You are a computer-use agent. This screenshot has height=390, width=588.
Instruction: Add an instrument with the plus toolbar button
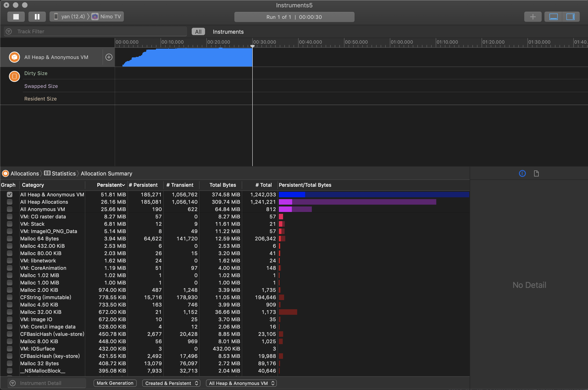pyautogui.click(x=533, y=17)
